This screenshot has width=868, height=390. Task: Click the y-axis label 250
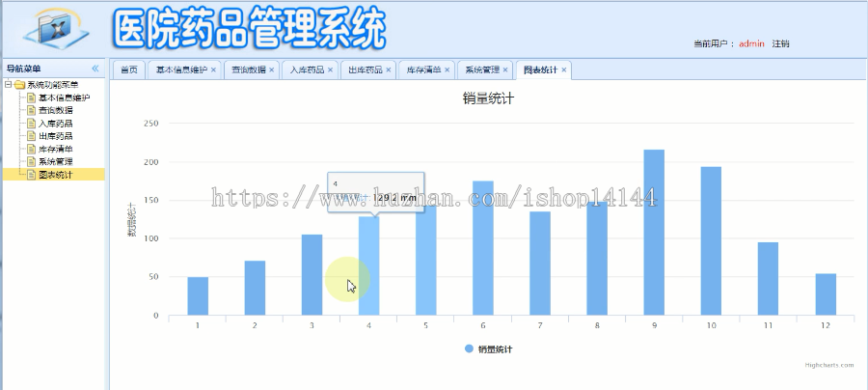tap(151, 123)
